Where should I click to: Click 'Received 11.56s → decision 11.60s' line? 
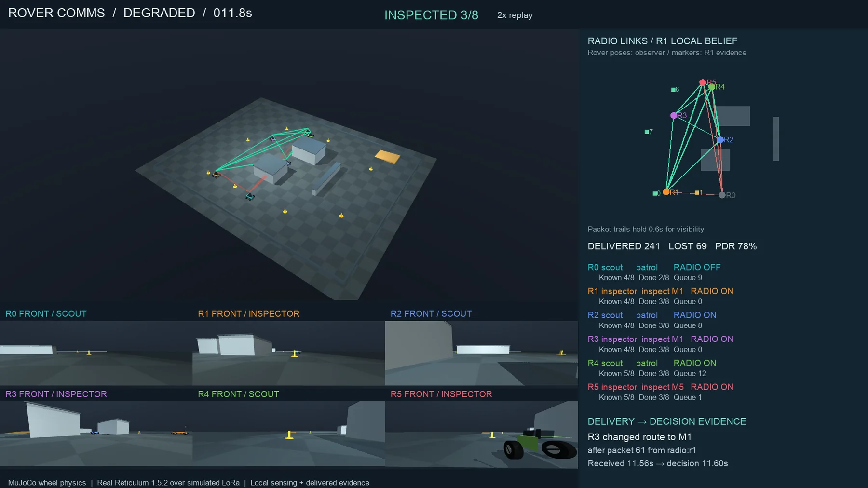point(657,463)
